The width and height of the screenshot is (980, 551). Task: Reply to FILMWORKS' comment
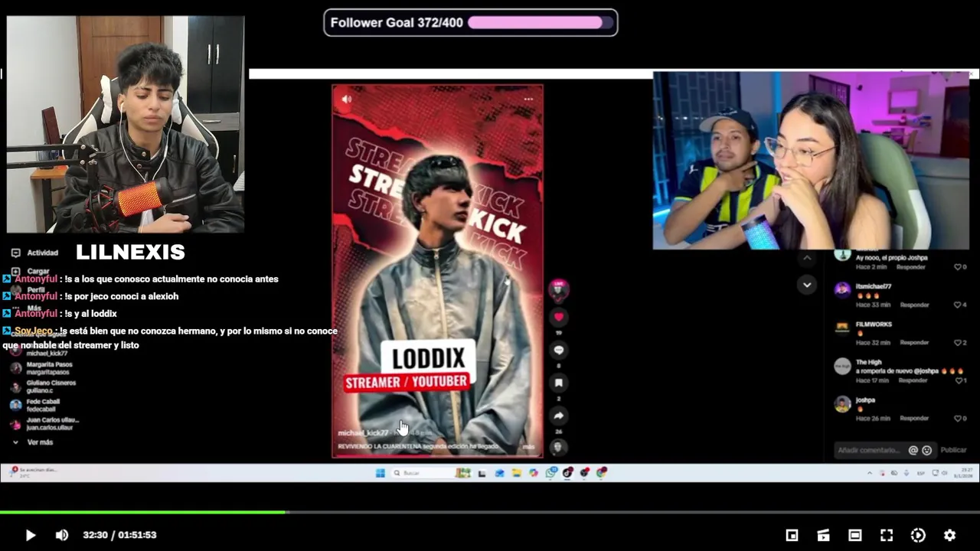click(914, 342)
